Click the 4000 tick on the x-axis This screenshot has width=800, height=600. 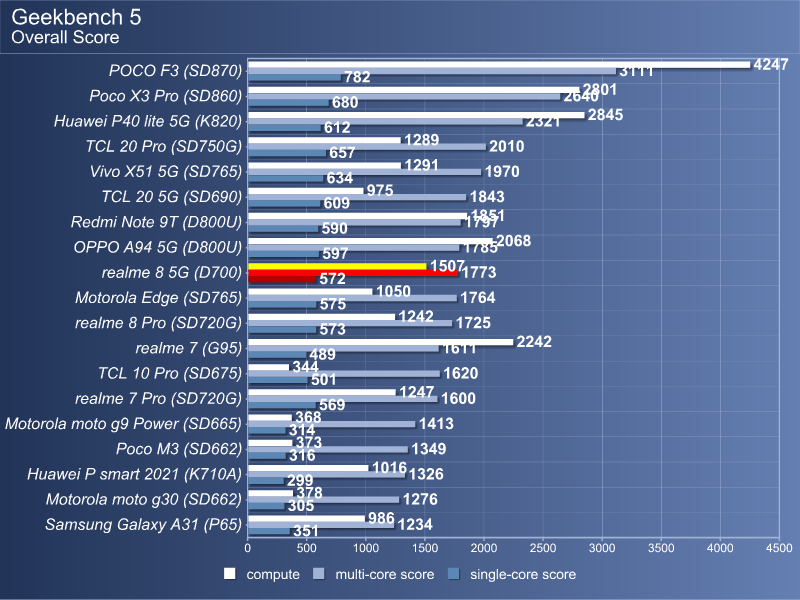point(720,548)
